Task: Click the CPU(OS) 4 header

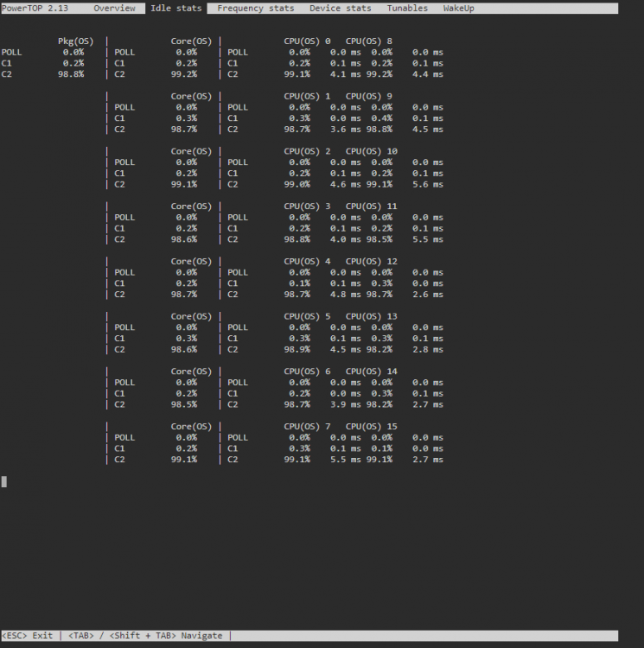Action: click(x=307, y=262)
